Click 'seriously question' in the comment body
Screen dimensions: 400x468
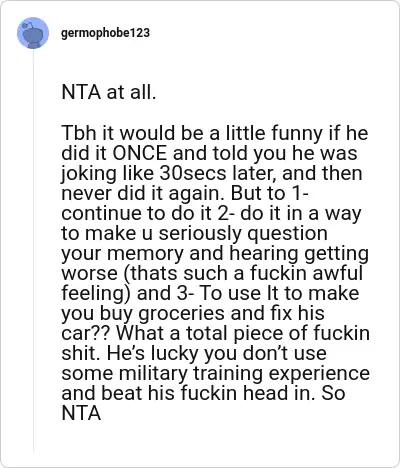243,233
